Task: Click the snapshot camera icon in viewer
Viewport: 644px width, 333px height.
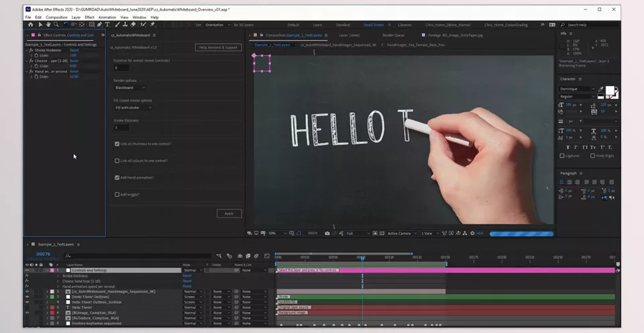Action: (x=327, y=233)
